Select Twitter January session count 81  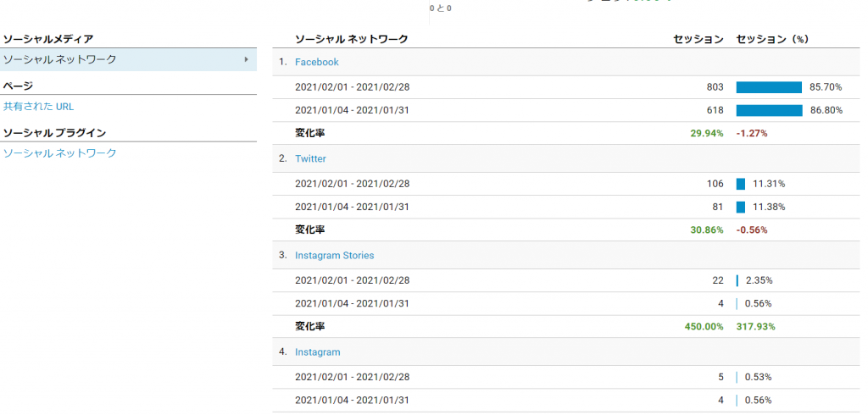click(718, 207)
